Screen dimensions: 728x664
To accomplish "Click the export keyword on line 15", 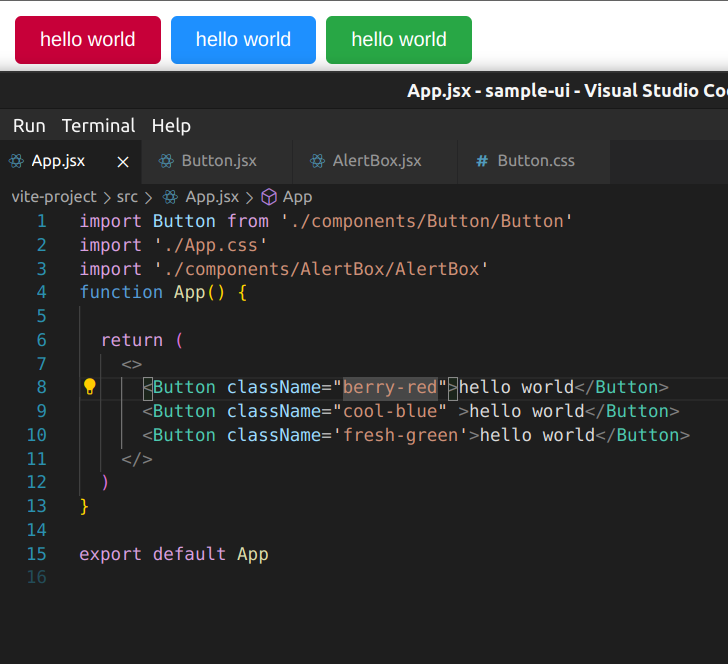I will click(x=110, y=554).
